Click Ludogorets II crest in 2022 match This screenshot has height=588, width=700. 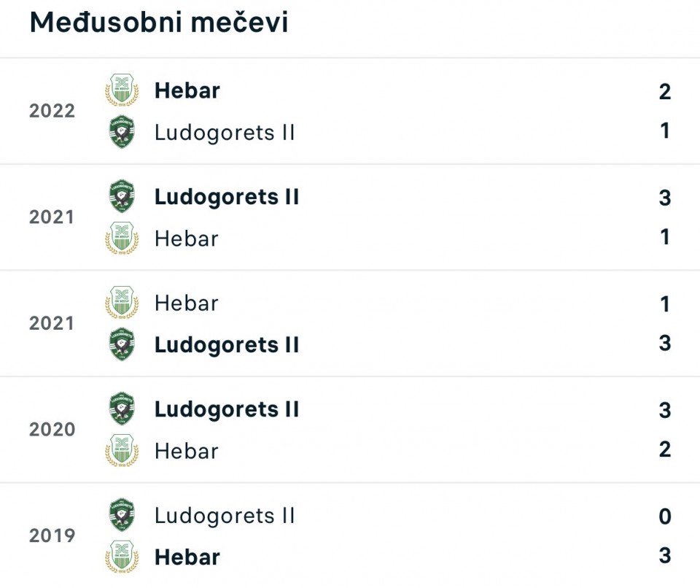tap(121, 132)
